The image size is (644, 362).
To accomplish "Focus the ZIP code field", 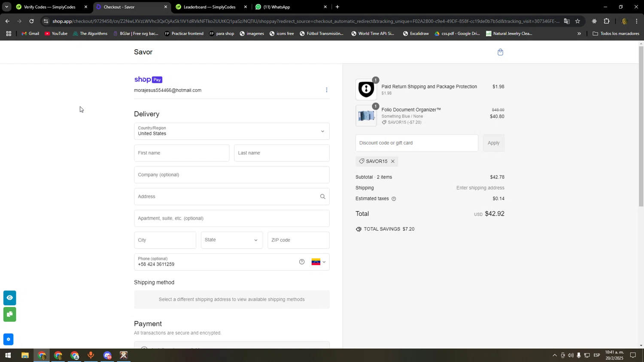I will [298, 240].
